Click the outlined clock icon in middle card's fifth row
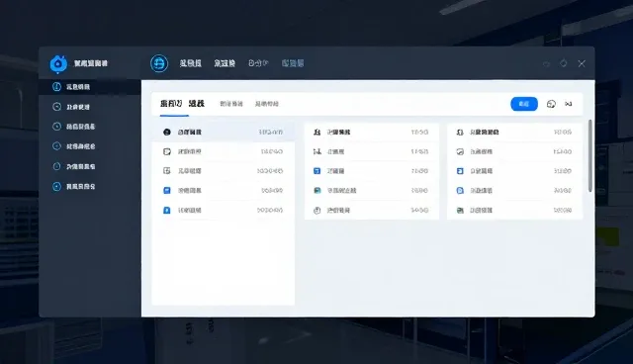The image size is (633, 364). pyautogui.click(x=317, y=210)
